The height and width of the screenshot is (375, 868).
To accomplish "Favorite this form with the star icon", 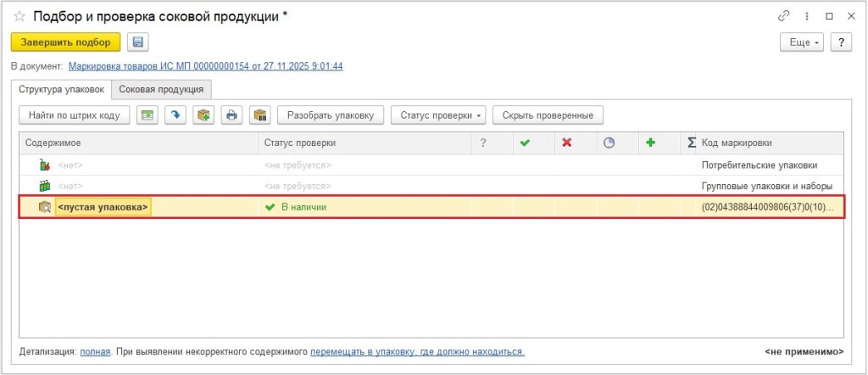I will [19, 16].
